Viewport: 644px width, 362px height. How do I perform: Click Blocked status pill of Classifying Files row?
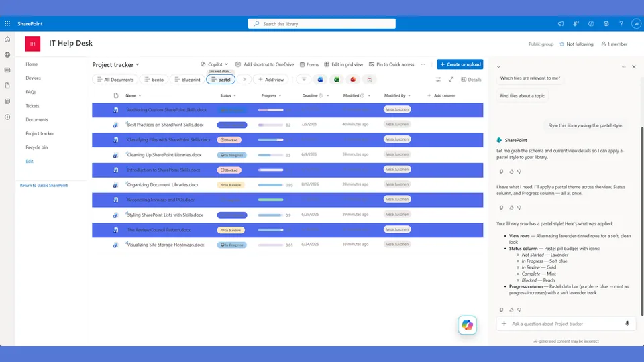[229, 140]
